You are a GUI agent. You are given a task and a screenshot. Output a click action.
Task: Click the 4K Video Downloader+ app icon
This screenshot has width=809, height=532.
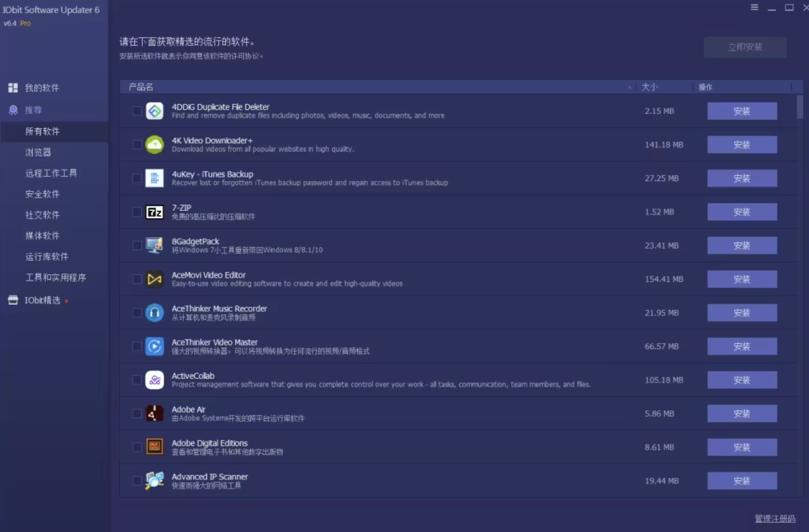tap(155, 144)
